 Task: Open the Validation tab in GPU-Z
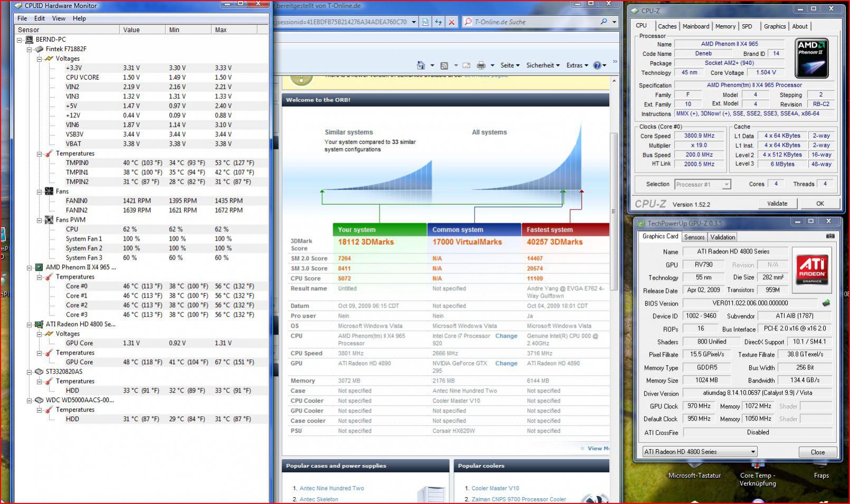point(723,237)
